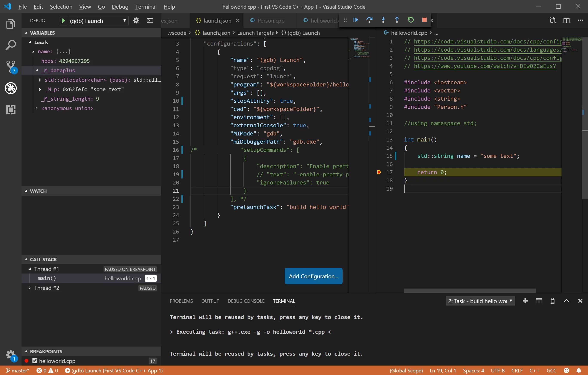Restart the debug session

411,20
